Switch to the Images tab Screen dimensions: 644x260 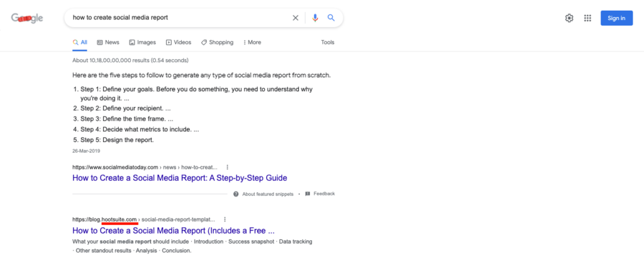(142, 43)
